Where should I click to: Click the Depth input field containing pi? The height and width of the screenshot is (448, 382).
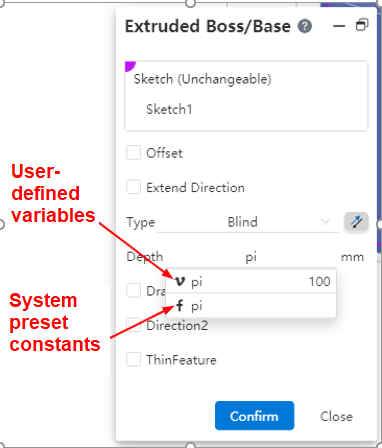[x=251, y=257]
